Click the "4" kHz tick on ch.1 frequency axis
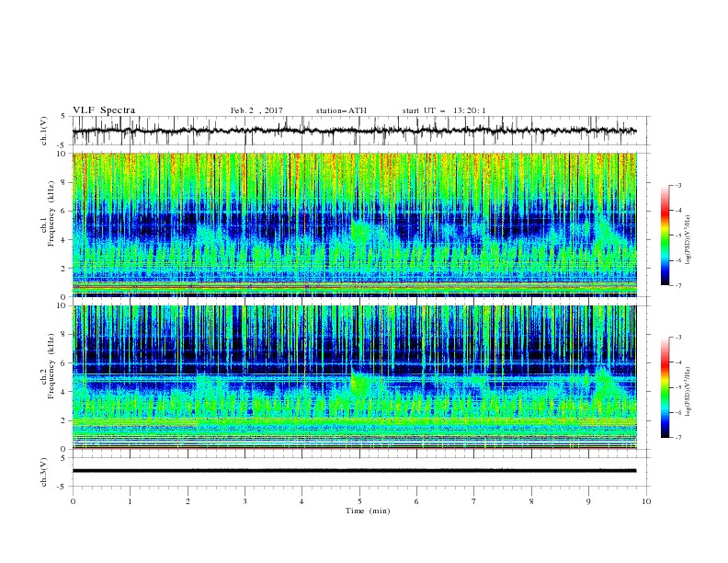 tap(64, 240)
